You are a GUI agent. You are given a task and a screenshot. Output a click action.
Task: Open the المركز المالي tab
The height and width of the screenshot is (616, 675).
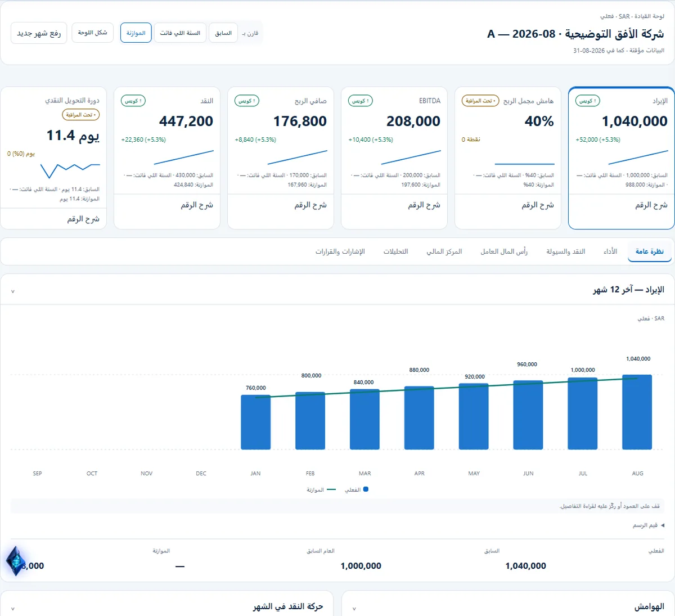444,251
